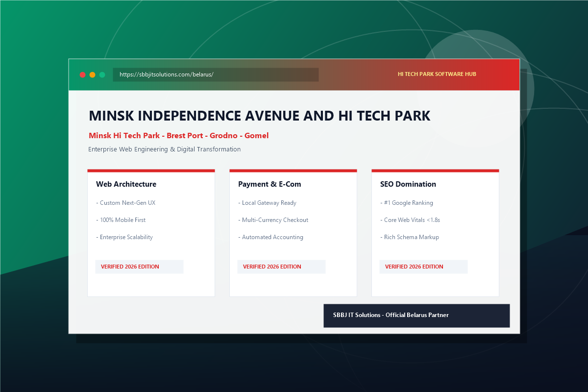Click the orange window dot
The height and width of the screenshot is (392, 588).
(92, 74)
